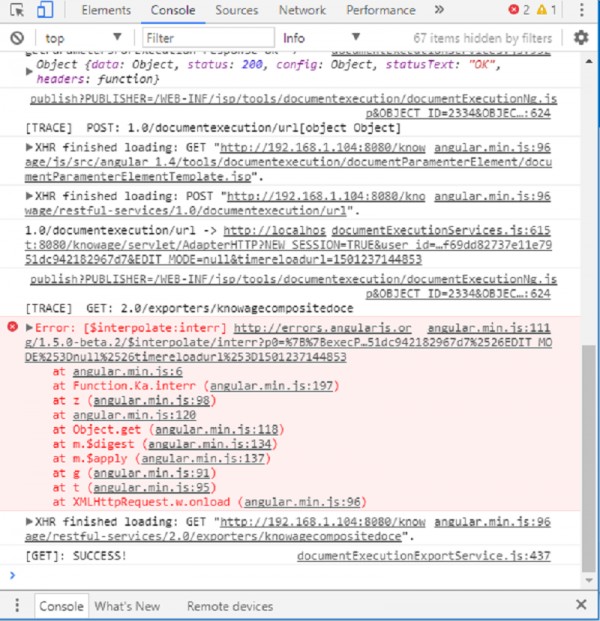The width and height of the screenshot is (600, 621).
Task: Expand the XHR GET documentParamenterElementTemplate entry
Action: pyautogui.click(x=29, y=147)
